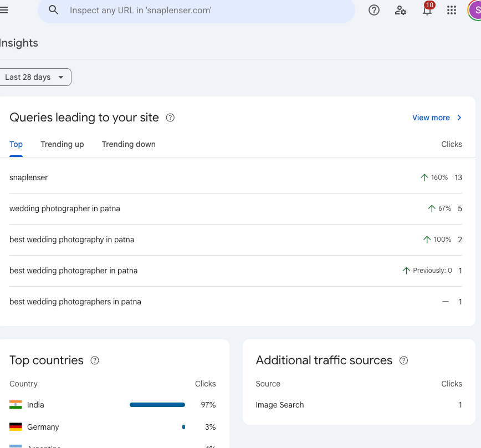Viewport: 481px width, 448px height.
Task: Expand the Last 28 days date range dropdown
Action: pos(35,77)
